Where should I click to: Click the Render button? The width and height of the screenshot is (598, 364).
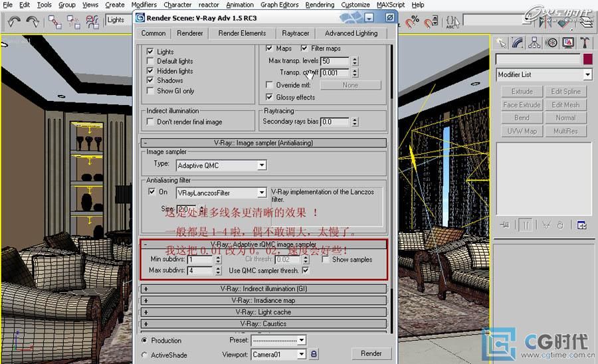click(371, 353)
